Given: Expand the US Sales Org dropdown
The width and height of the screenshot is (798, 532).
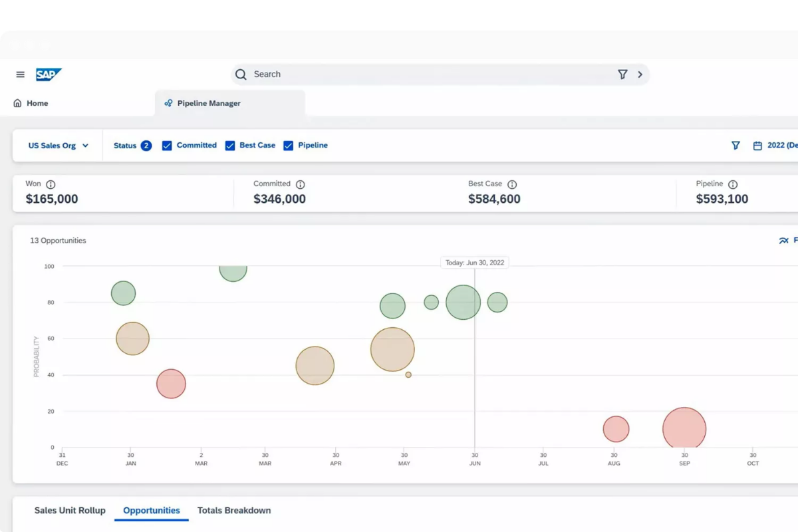Looking at the screenshot, I should point(59,146).
